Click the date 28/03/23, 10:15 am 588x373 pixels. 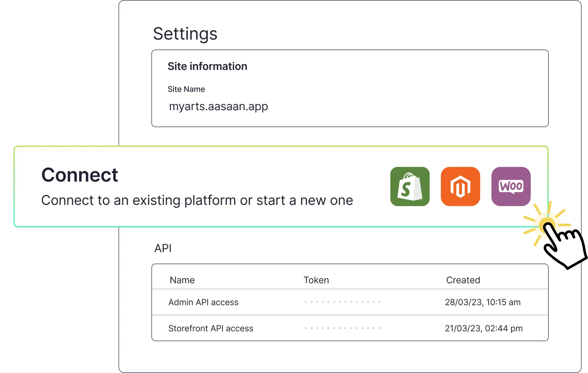[483, 302]
